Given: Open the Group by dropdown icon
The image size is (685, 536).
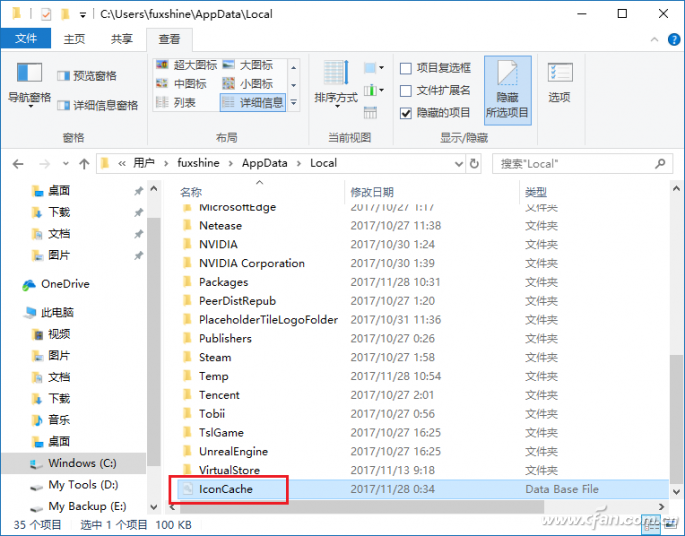Looking at the screenshot, I should pyautogui.click(x=374, y=68).
